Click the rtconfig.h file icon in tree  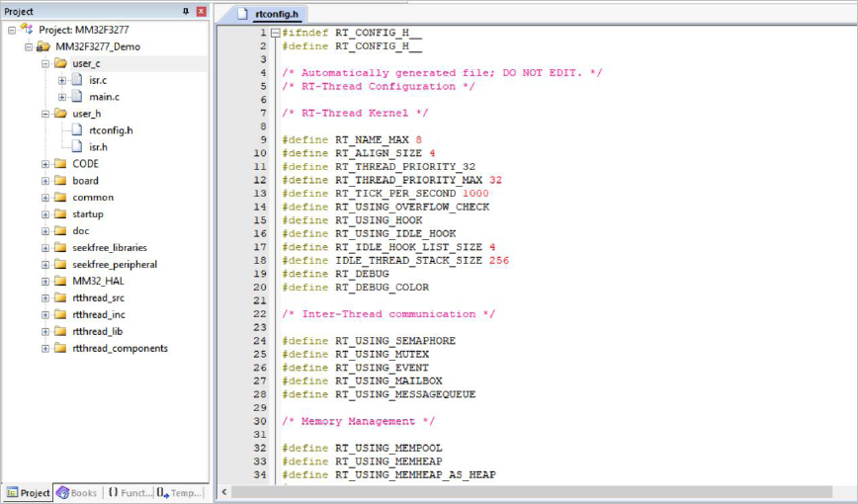(x=77, y=130)
